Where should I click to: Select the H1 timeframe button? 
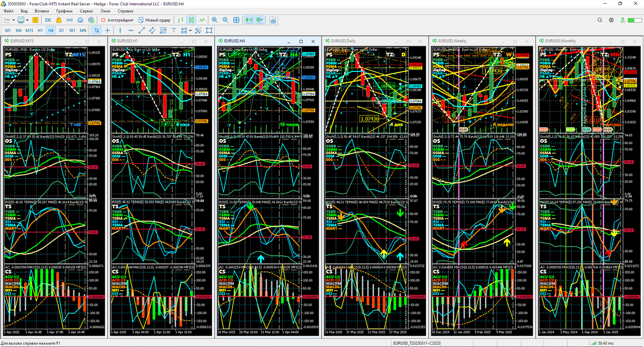click(x=40, y=31)
